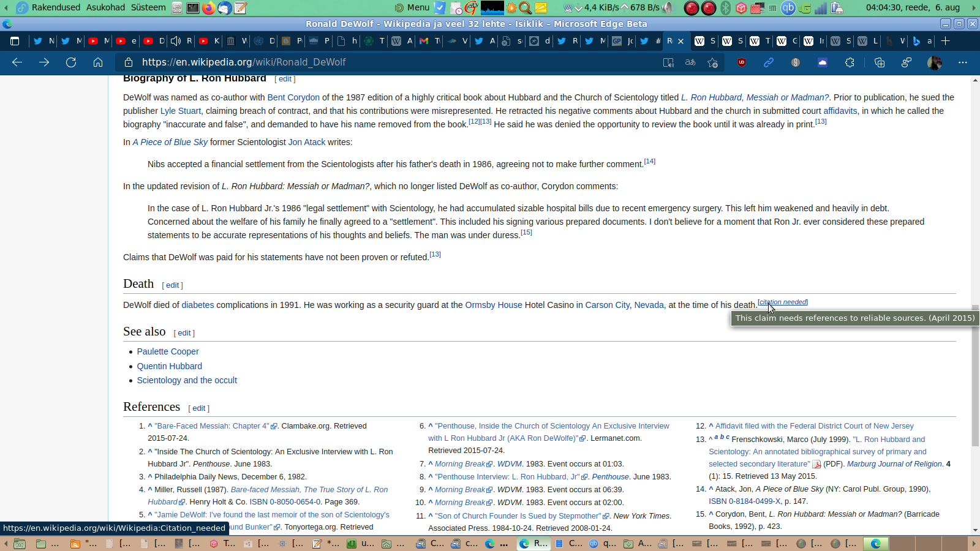The image size is (980, 551).
Task: Click the Bluetooth tray icon
Action: 725,7
